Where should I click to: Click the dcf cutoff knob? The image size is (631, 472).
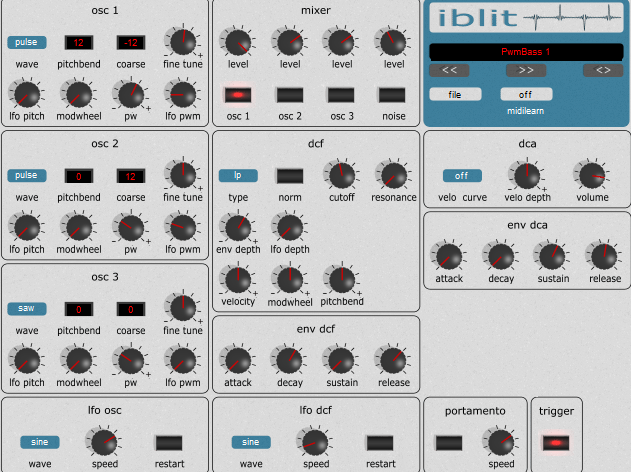341,175
